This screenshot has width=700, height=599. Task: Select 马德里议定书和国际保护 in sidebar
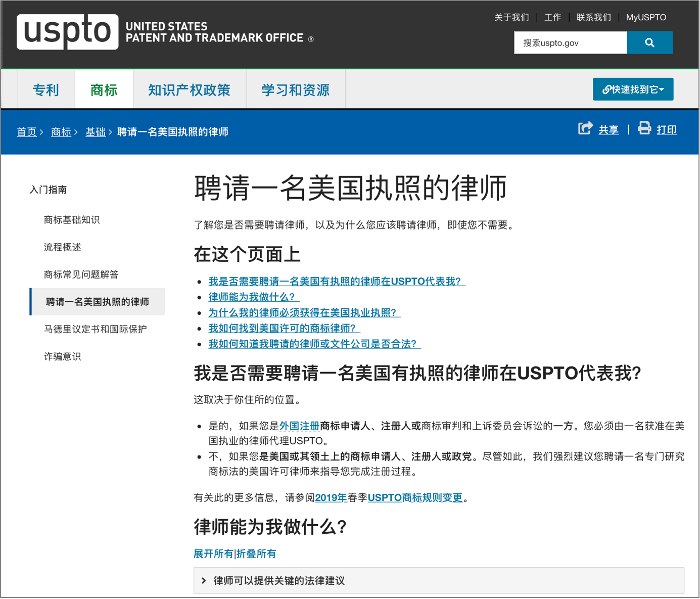point(95,329)
